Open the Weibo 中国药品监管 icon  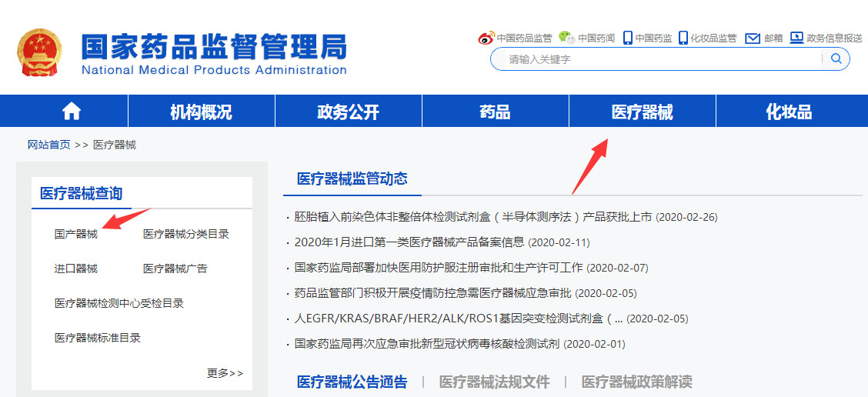coord(486,38)
